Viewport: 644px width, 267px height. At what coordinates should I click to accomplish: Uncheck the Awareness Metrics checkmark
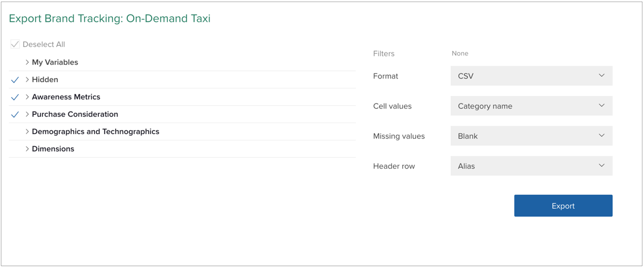(15, 97)
